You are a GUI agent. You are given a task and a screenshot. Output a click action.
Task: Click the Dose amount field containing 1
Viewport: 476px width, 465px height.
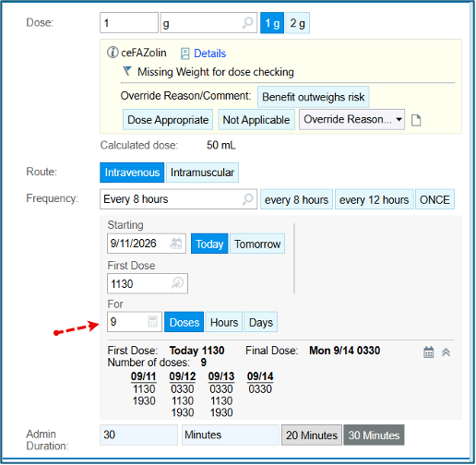pyautogui.click(x=129, y=23)
